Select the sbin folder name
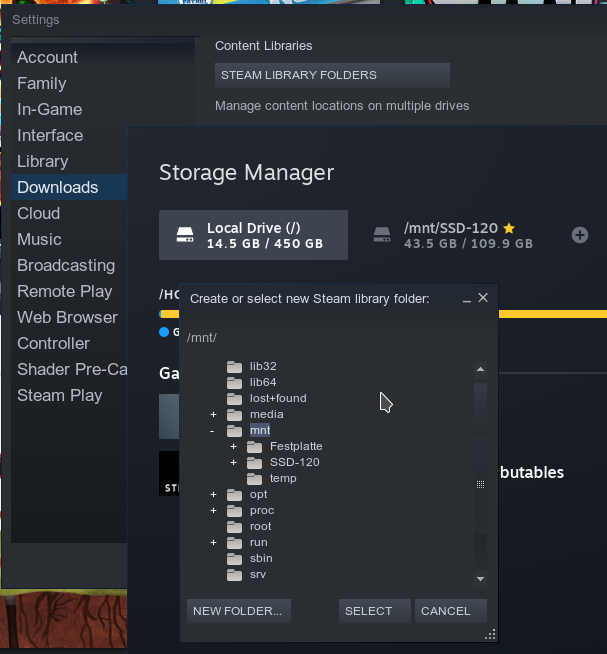Viewport: 607px width, 654px height. pyautogui.click(x=261, y=558)
